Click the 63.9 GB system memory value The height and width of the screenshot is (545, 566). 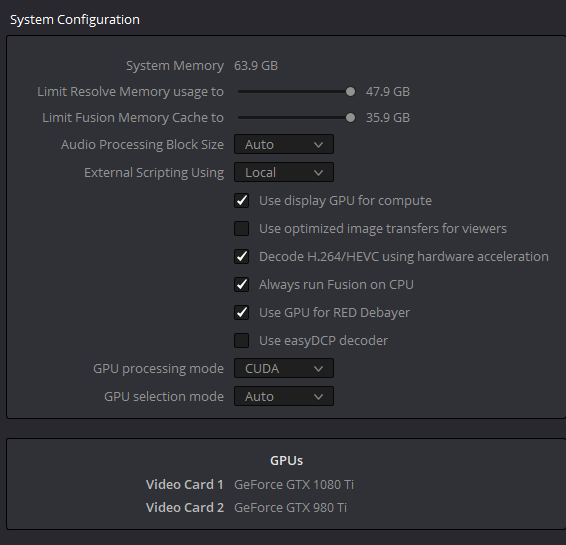click(x=256, y=66)
